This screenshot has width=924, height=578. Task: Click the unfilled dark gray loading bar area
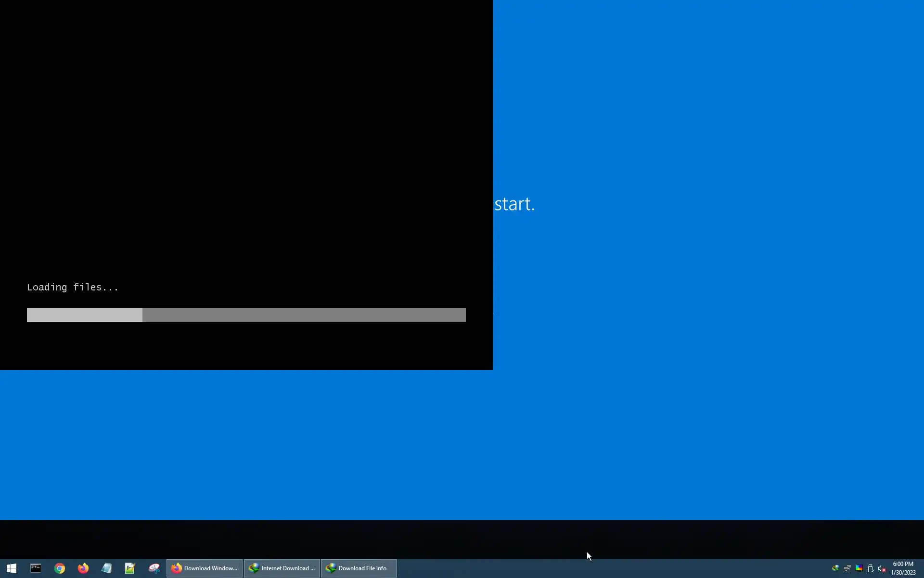tap(303, 315)
